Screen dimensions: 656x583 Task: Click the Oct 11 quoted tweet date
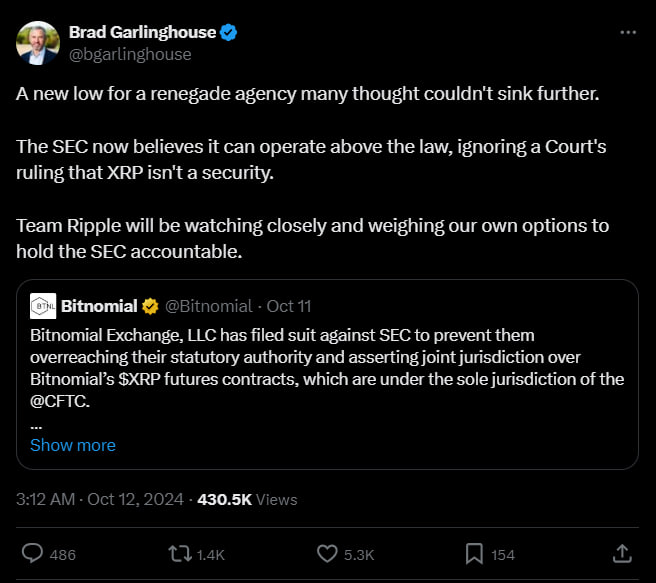click(x=289, y=305)
